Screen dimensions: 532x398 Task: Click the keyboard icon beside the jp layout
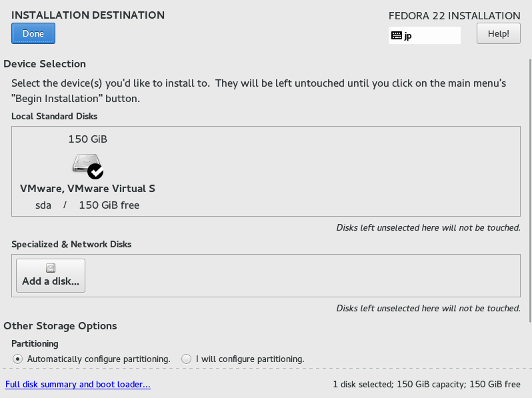(x=396, y=35)
